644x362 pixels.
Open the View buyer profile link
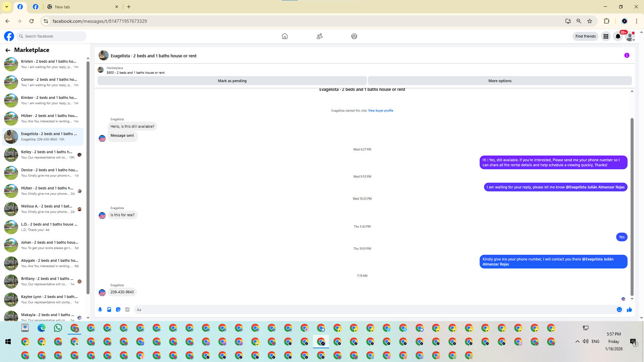pos(380,111)
